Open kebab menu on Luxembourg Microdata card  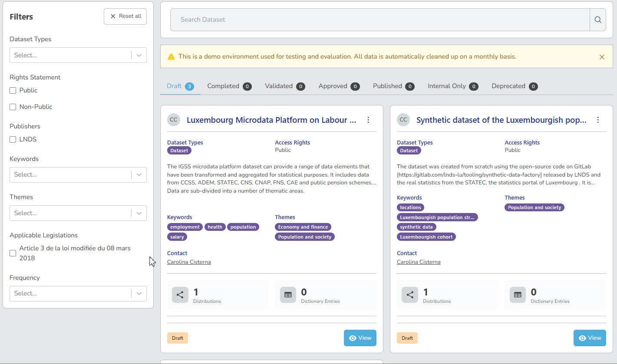pos(368,120)
